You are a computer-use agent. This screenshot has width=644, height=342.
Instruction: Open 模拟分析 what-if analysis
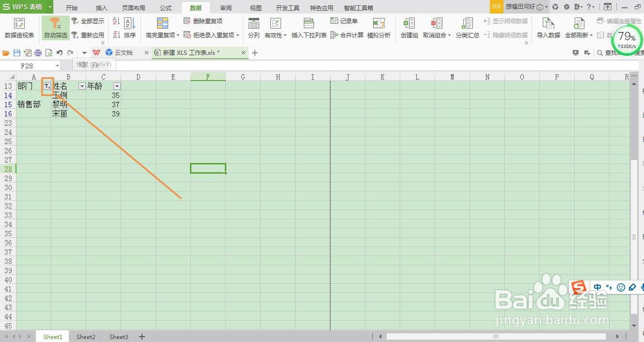(x=379, y=28)
